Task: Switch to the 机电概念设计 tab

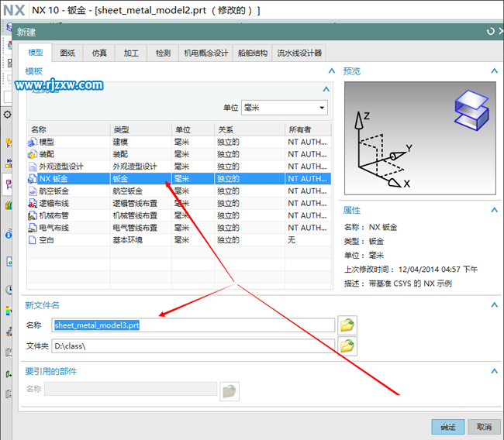Action: (205, 53)
